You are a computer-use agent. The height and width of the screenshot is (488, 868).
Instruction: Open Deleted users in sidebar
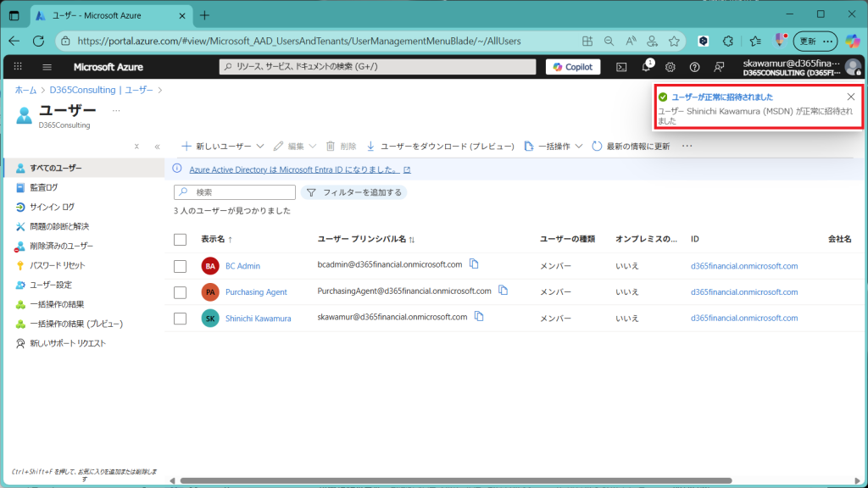(x=61, y=246)
